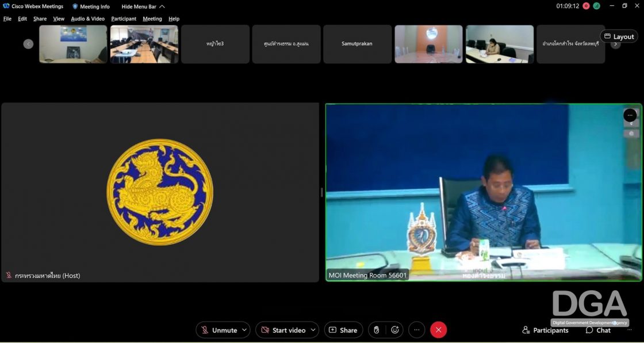Screen dimensions: 644x343
Task: Click the active speaker video of MOI Meeting Room
Action: tap(484, 192)
